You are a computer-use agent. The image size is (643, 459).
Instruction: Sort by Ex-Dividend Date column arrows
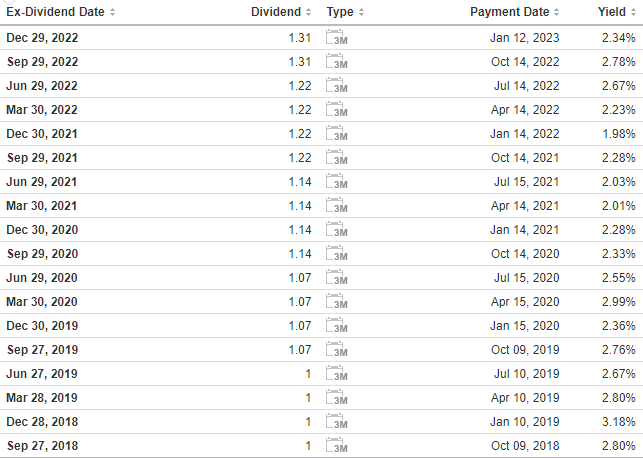(112, 12)
